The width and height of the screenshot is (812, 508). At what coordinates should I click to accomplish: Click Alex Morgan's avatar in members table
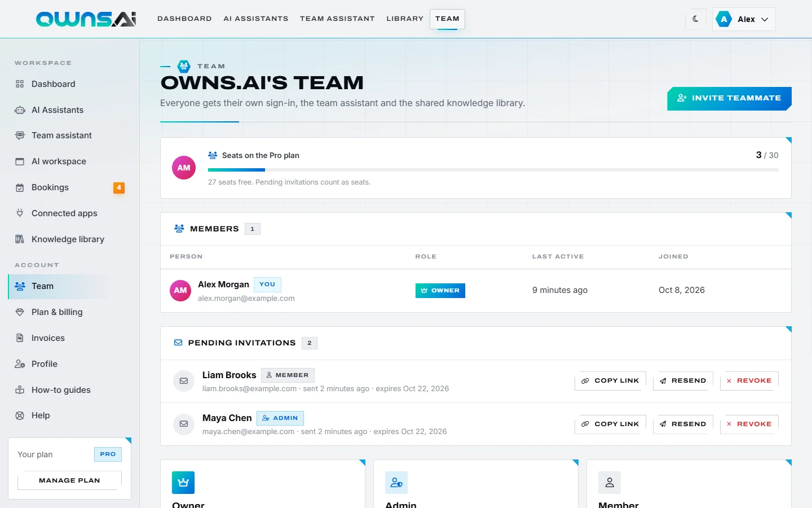[x=180, y=291]
